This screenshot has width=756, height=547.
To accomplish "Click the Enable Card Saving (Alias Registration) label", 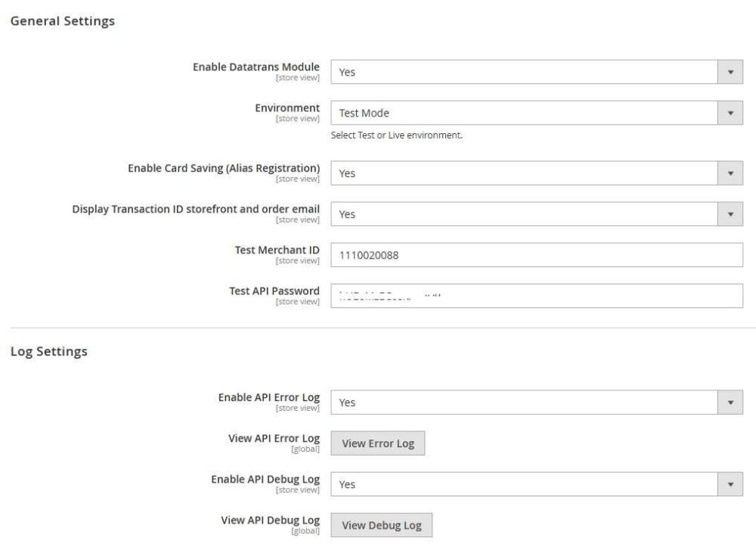I will (224, 168).
